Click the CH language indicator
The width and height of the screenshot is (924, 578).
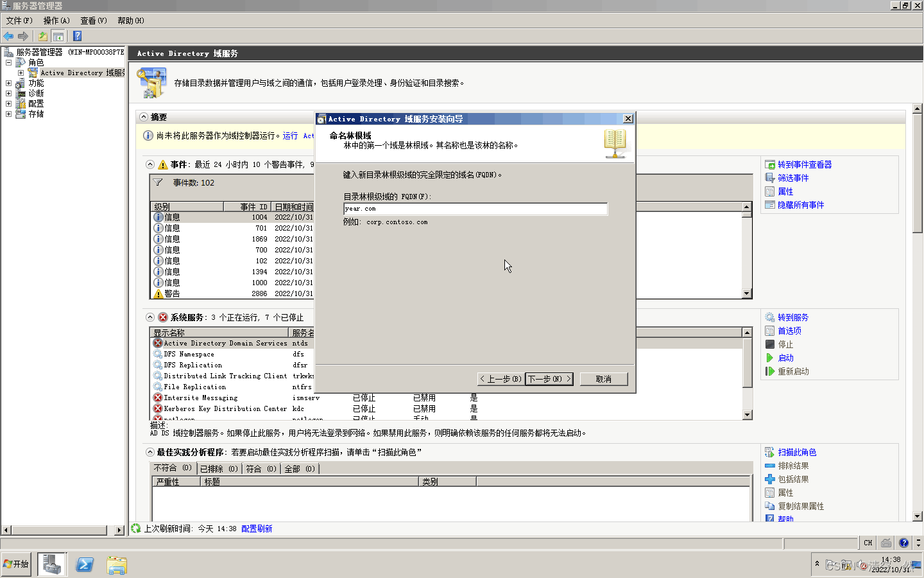[868, 543]
